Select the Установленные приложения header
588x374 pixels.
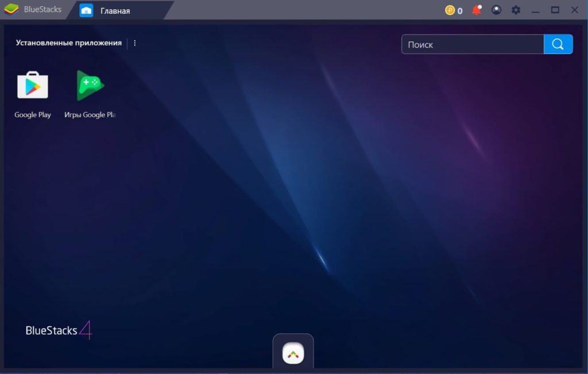pyautogui.click(x=69, y=43)
